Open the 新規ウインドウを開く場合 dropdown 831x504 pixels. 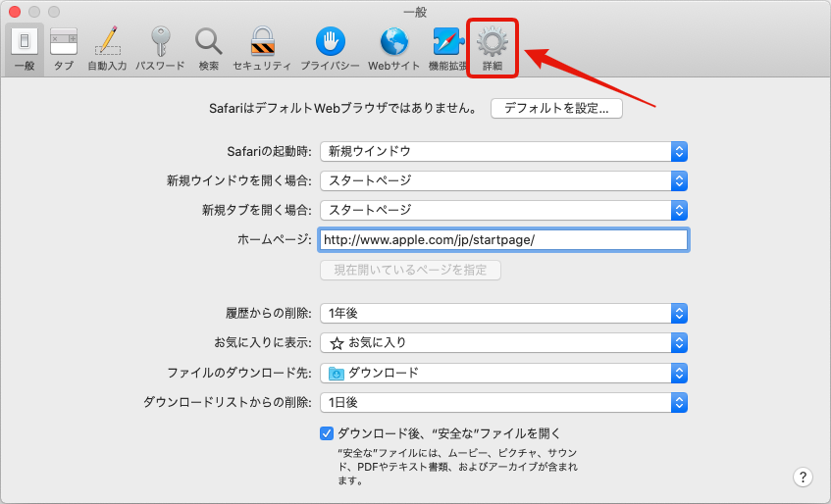(503, 180)
